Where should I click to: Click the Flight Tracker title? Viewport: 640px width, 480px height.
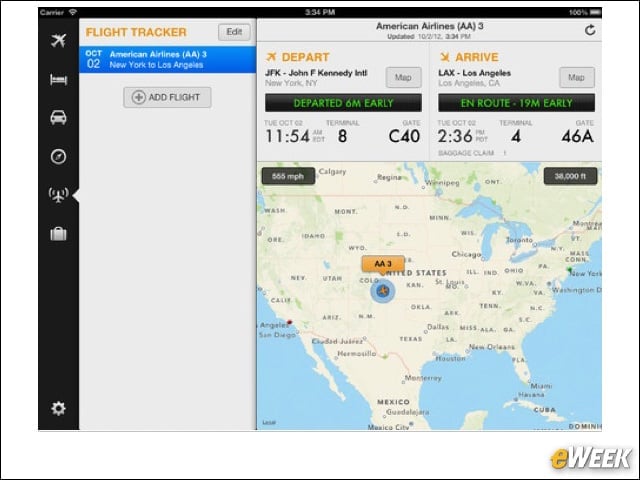(x=136, y=32)
